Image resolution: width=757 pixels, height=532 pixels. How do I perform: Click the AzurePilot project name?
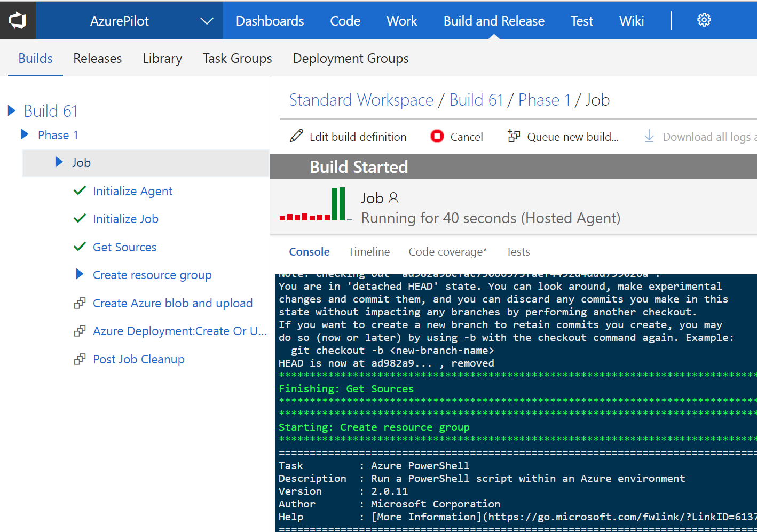coord(120,21)
